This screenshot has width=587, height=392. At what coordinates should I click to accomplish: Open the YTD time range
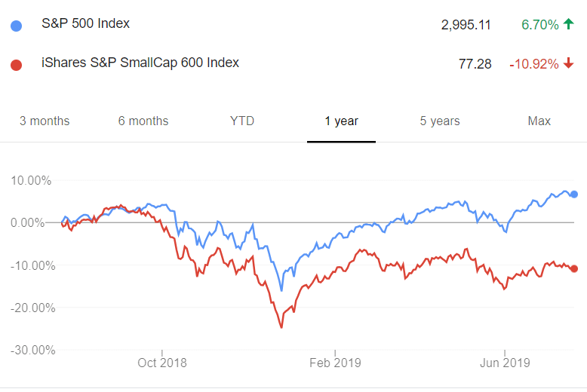242,121
